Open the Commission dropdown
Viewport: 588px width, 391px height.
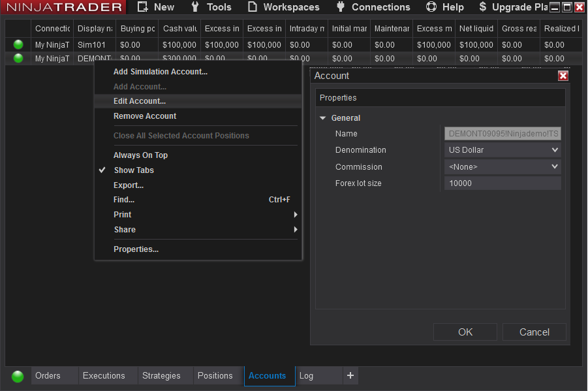tap(503, 167)
